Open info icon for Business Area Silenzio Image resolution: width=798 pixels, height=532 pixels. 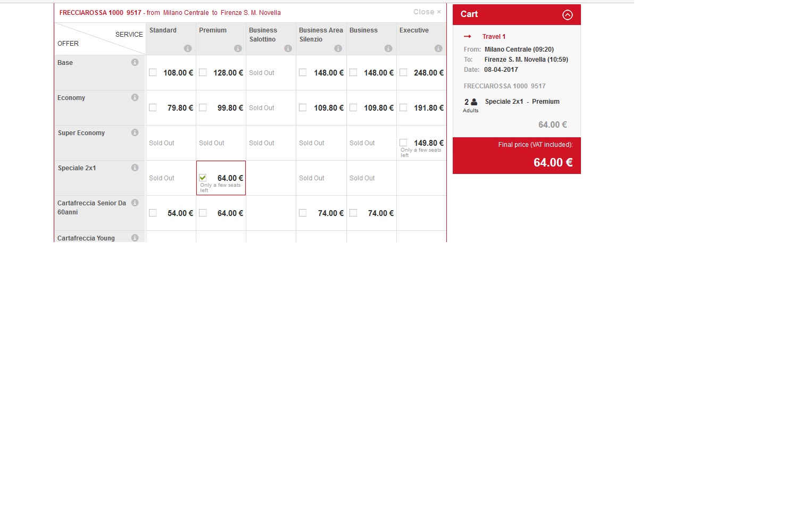338,48
